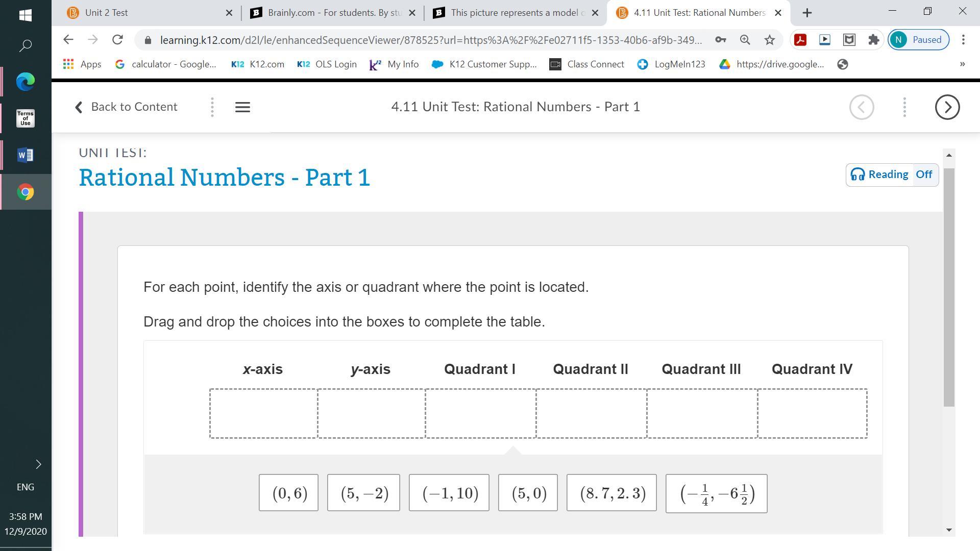Open the hamburger table of contents menu
This screenshot has height=551, width=980.
point(242,107)
